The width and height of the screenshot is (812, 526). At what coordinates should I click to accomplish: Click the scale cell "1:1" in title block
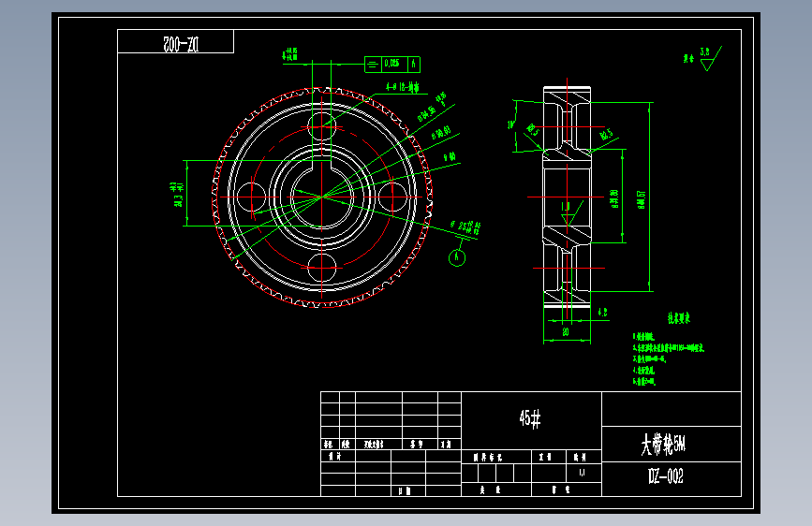(582, 473)
